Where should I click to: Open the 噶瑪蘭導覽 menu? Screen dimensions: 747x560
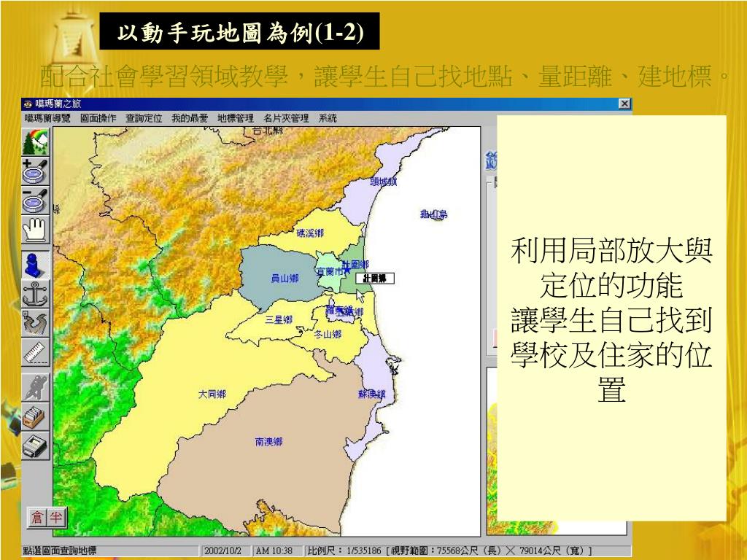pos(47,118)
